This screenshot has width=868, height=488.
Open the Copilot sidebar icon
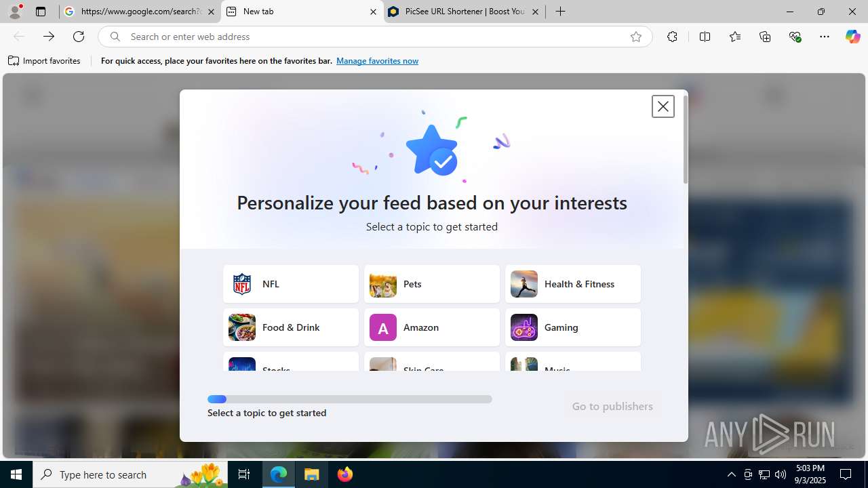852,37
